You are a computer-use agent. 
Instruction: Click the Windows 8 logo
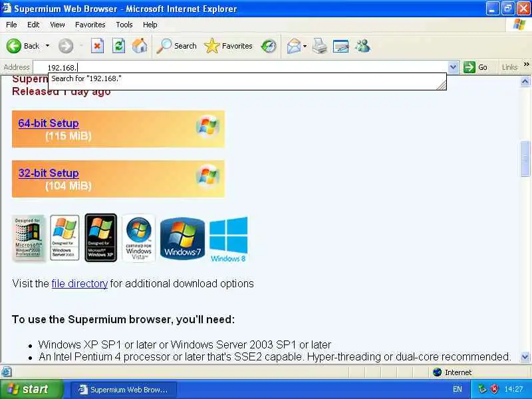tap(228, 239)
